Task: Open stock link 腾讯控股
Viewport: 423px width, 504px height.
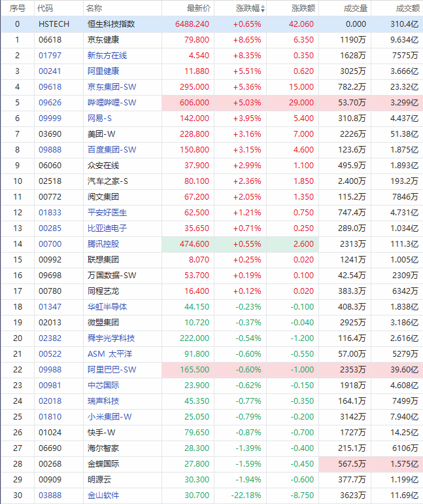Action: [x=103, y=244]
